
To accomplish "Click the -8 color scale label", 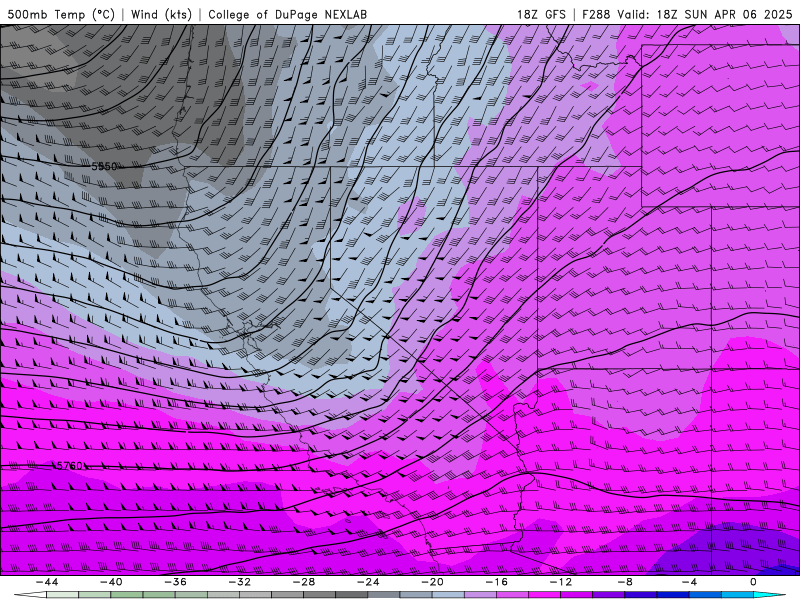I will 626,582.
